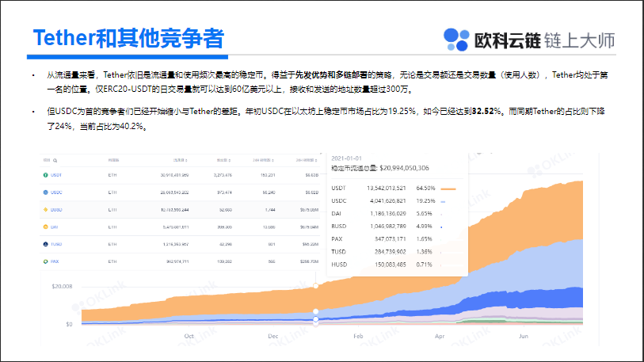Open the DAI token link

pos(54,227)
